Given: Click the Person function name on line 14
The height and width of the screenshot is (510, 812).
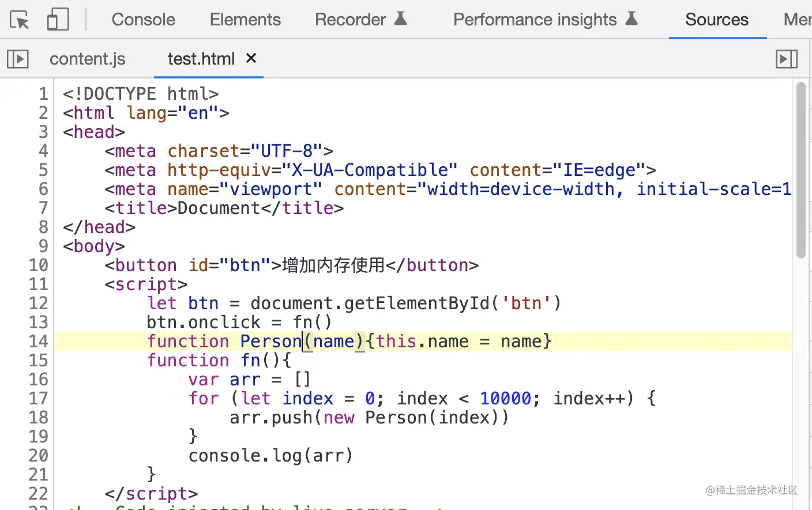Looking at the screenshot, I should coord(270,342).
